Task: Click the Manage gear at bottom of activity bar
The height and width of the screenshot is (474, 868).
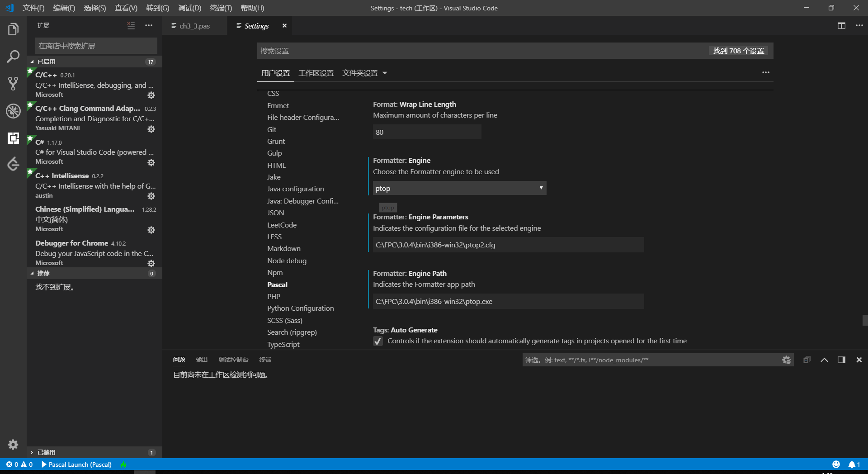Action: coord(13,445)
